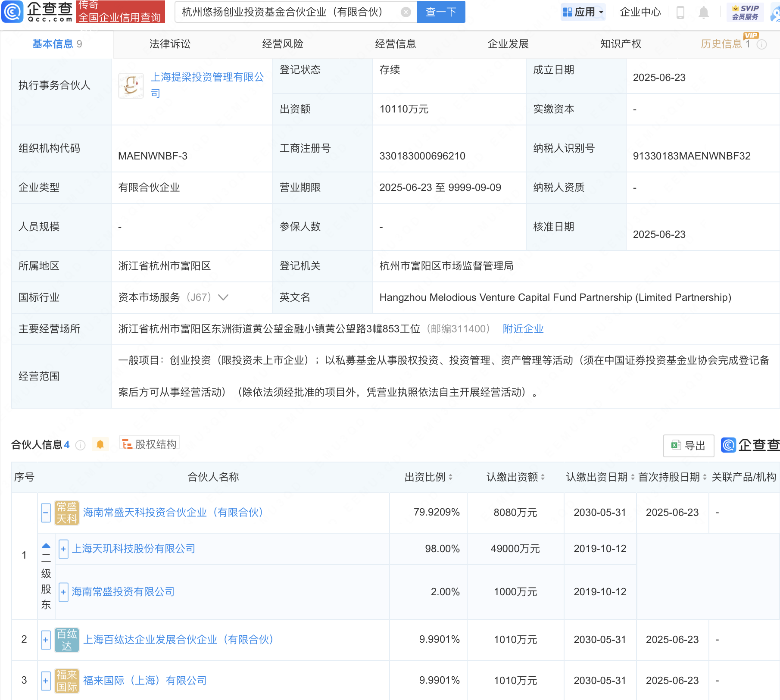
Task: Click info icon next to 合伙人信息
Action: click(80, 445)
